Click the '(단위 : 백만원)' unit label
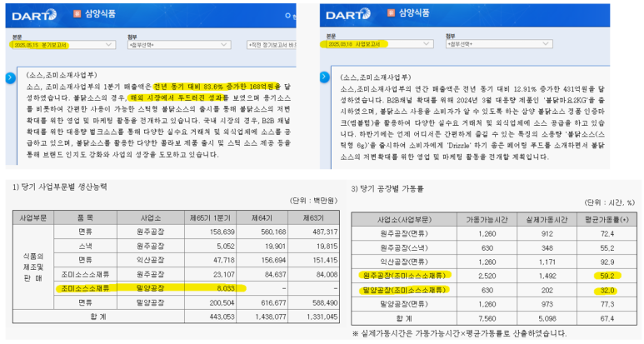This screenshot has height=344, width=644. tap(313, 201)
